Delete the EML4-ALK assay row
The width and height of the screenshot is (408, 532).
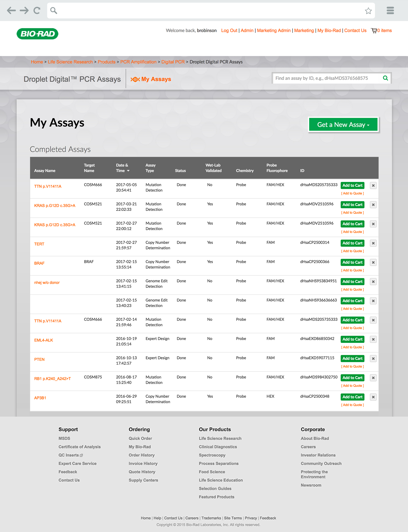(x=373, y=339)
